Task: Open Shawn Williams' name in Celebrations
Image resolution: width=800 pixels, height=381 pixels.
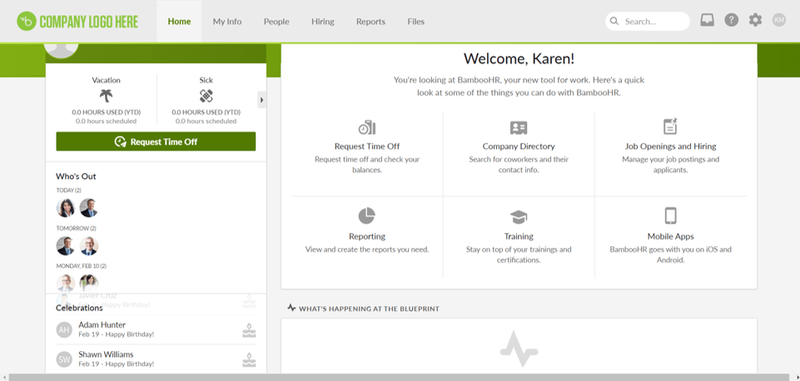Action: tap(106, 354)
